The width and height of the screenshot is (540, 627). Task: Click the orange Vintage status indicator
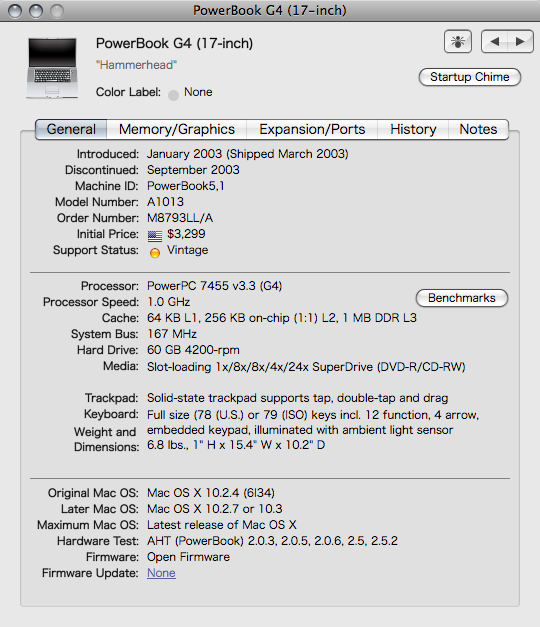pyautogui.click(x=155, y=253)
